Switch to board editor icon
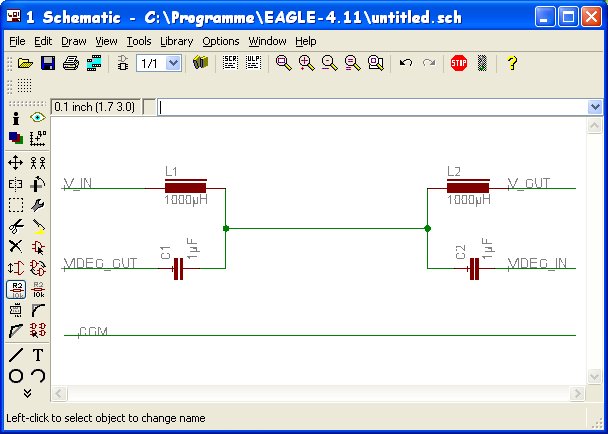This screenshot has height=434, width=608. (123, 63)
